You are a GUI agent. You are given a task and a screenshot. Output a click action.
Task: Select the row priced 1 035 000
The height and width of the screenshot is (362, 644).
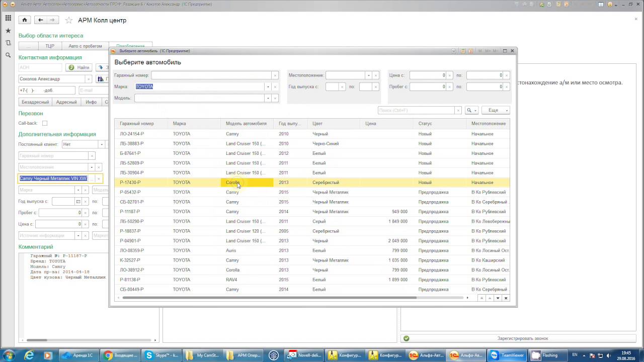pyautogui.click(x=312, y=260)
